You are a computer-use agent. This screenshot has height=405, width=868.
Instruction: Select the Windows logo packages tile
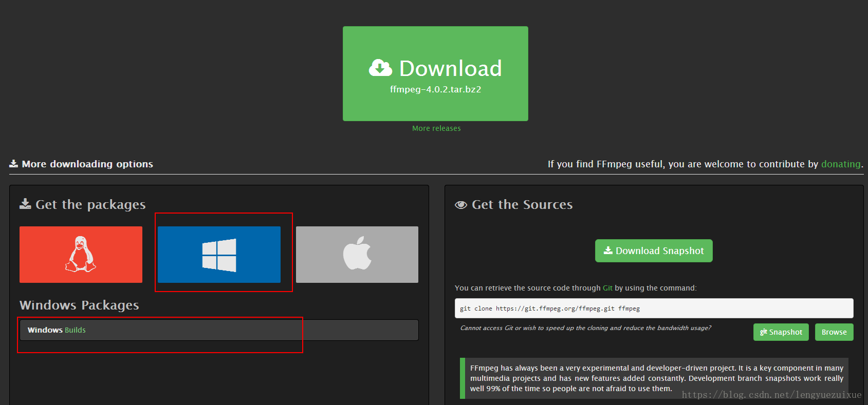(x=219, y=255)
